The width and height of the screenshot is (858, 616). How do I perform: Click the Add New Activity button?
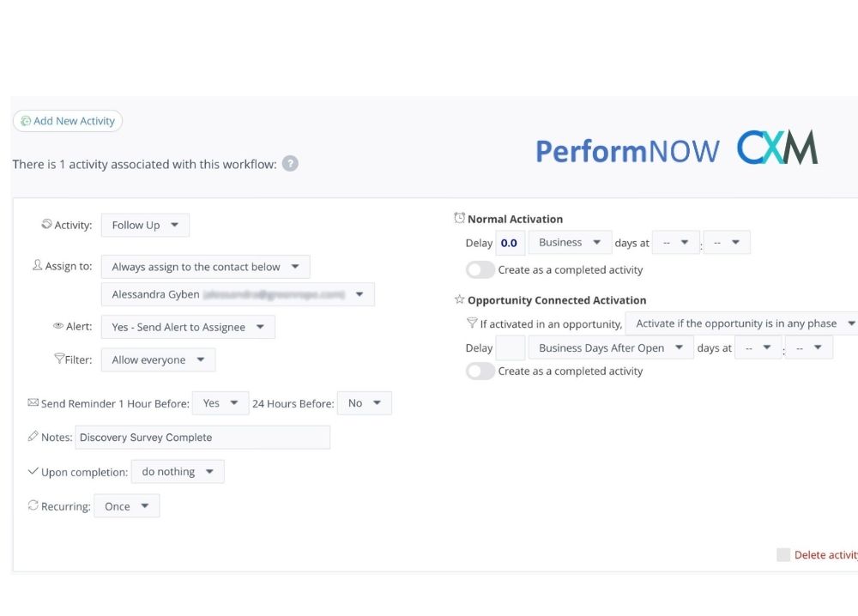(x=68, y=121)
